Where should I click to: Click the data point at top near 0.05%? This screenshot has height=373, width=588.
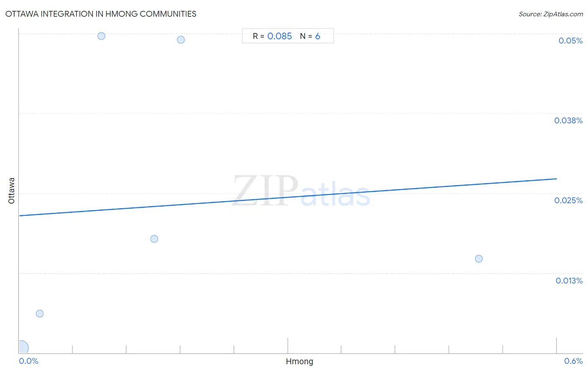[x=101, y=36]
